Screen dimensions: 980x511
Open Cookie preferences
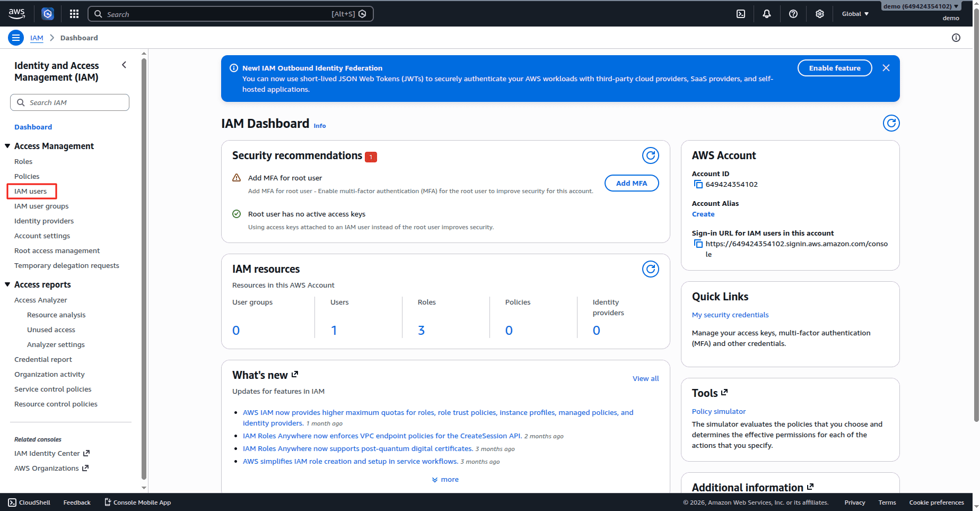coord(937,503)
